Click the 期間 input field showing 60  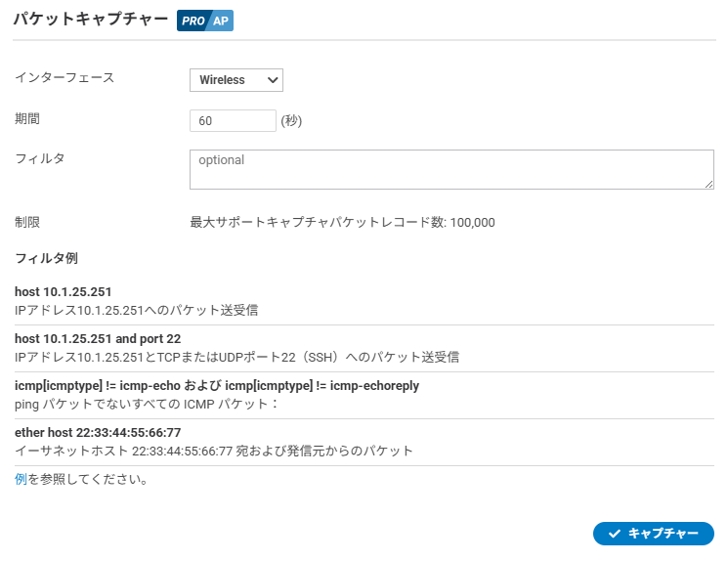click(x=233, y=121)
